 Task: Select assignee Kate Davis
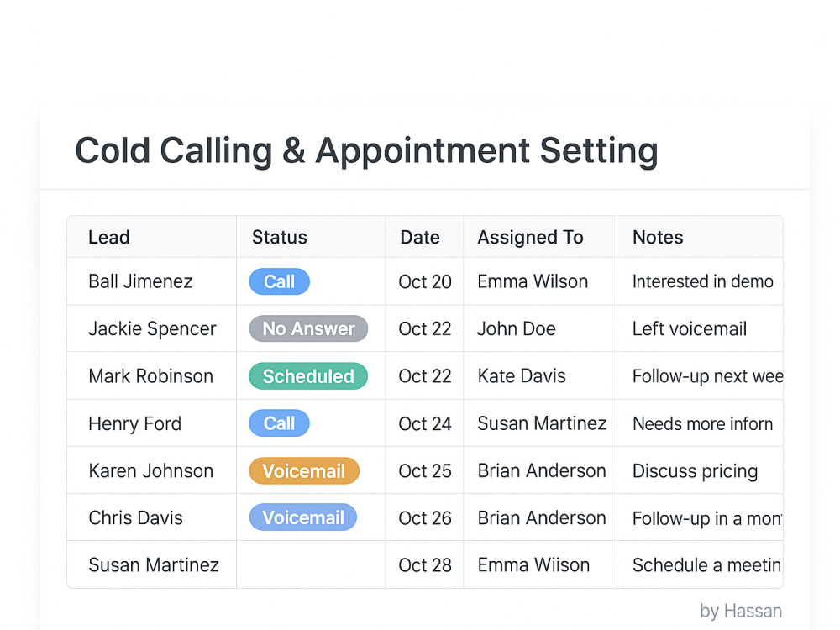pos(522,376)
